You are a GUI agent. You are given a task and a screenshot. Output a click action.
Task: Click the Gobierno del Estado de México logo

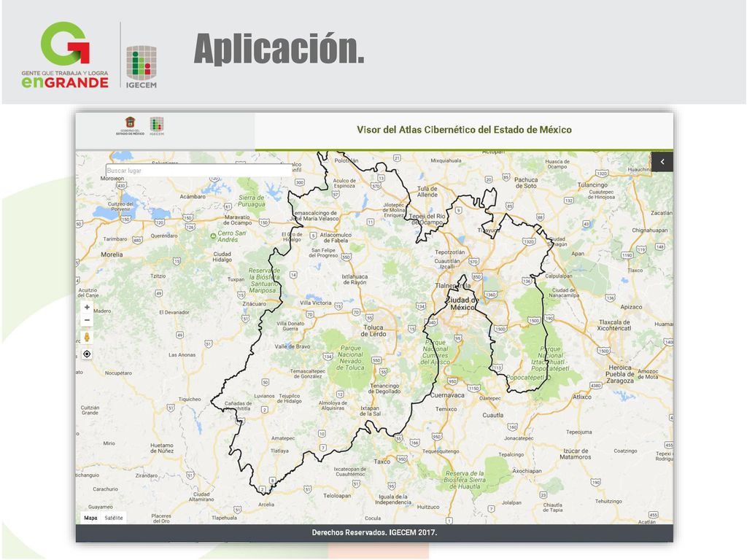coord(130,125)
